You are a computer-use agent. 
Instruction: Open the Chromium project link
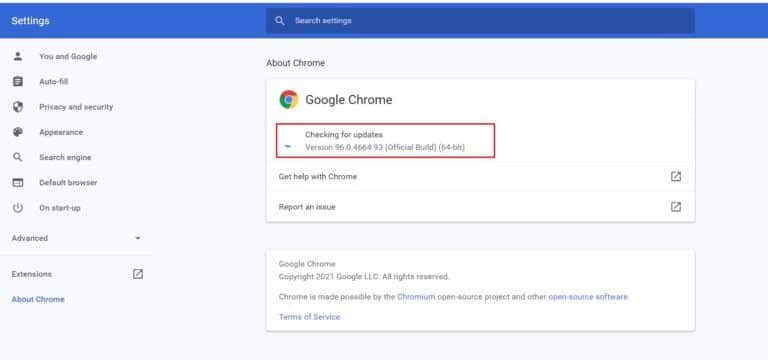[x=416, y=297]
